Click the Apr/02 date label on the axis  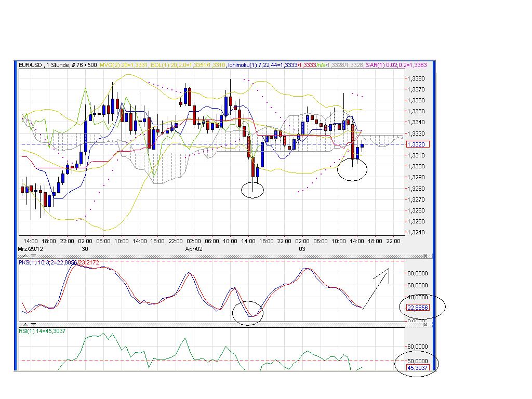coord(193,248)
